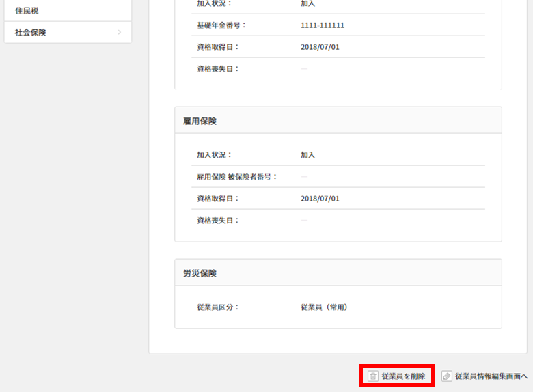Open the 従業員情報編集画面へ link
Viewport: 533px width, 392px height.
click(491, 376)
